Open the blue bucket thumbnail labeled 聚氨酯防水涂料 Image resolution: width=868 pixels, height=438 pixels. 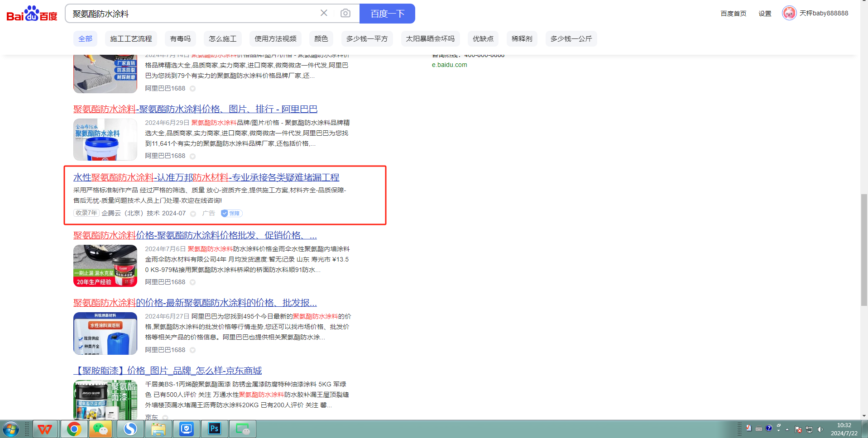[x=105, y=139]
